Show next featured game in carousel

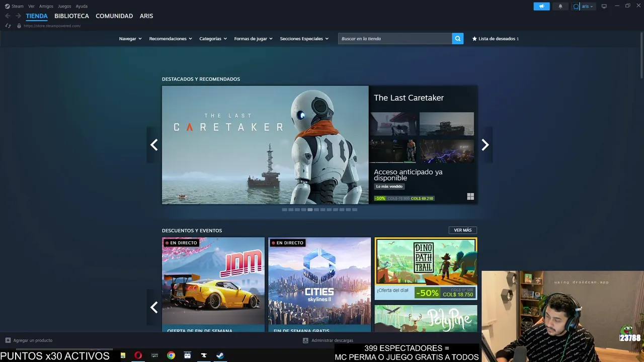(485, 145)
